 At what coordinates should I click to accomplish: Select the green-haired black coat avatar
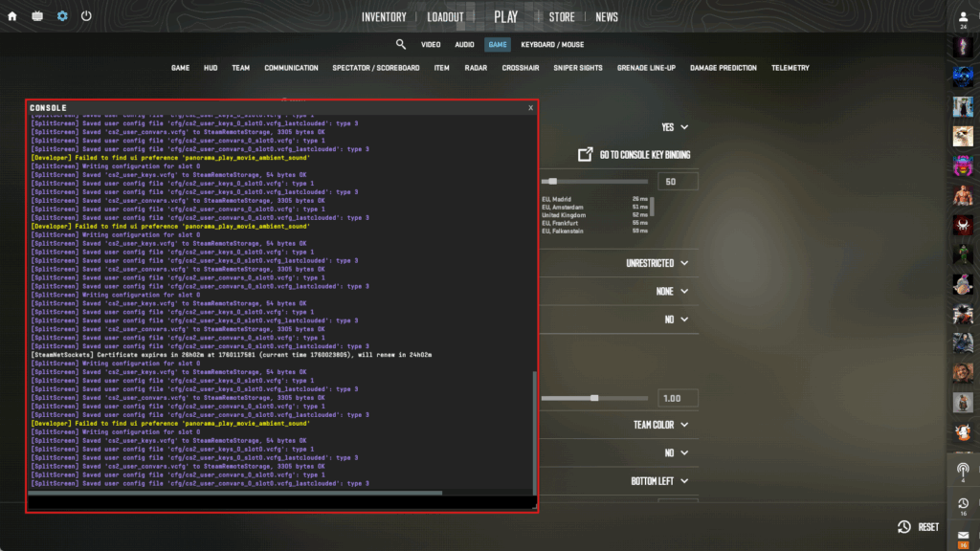point(963,106)
